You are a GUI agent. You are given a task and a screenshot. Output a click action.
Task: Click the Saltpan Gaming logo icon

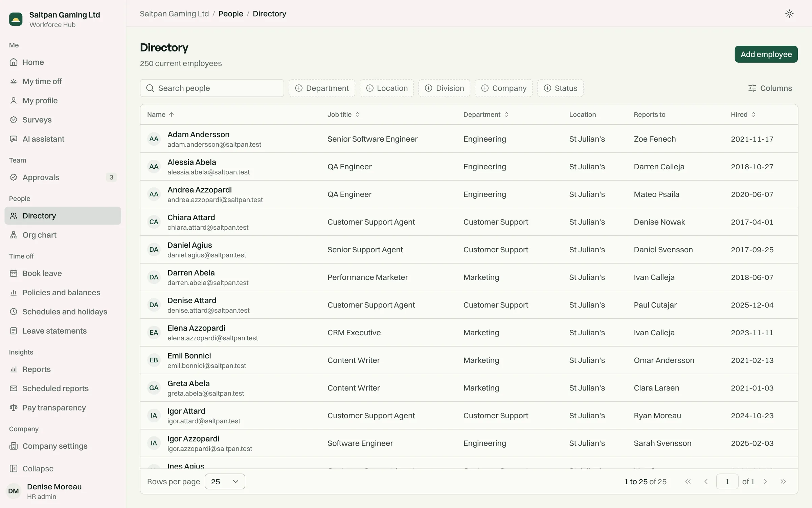16,19
